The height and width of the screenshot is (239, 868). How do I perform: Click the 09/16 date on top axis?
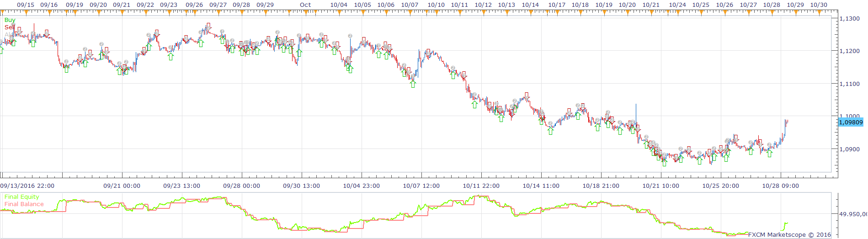49,5
